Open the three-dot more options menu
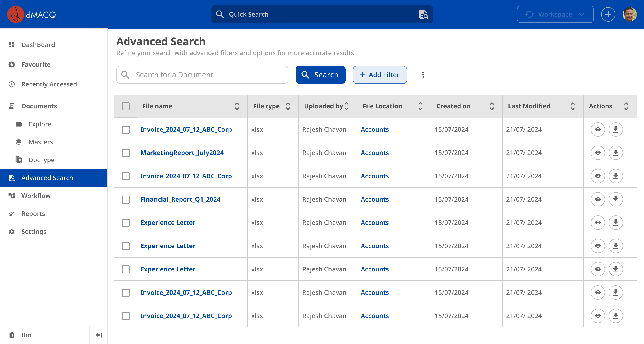Viewport: 644px width, 344px height. pos(423,75)
